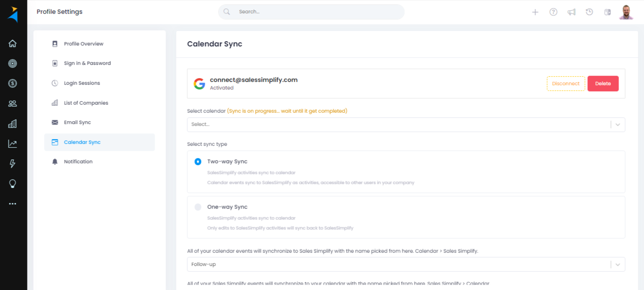Screen dimensions: 644x290
Task: Open the Deals dollar icon
Action: point(12,83)
